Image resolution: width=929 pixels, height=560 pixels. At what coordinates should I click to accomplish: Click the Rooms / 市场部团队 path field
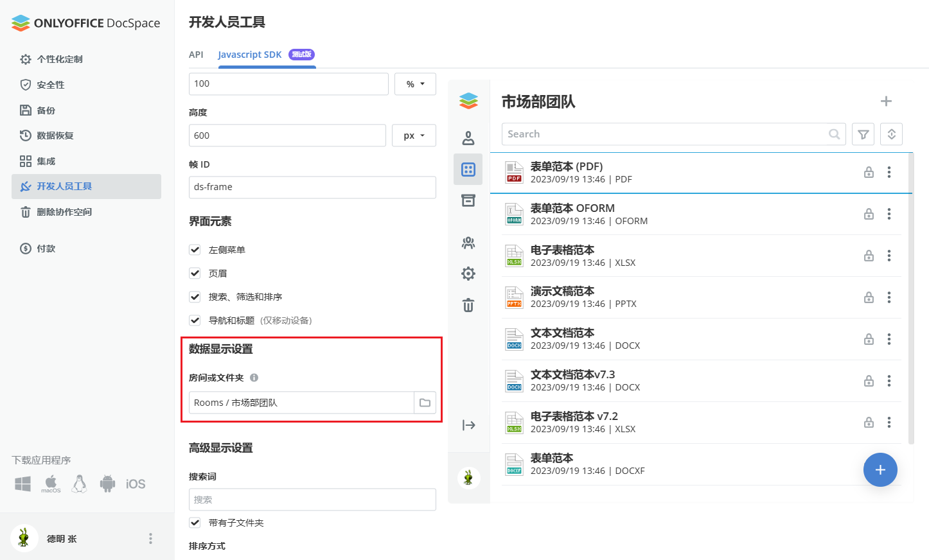tap(301, 403)
